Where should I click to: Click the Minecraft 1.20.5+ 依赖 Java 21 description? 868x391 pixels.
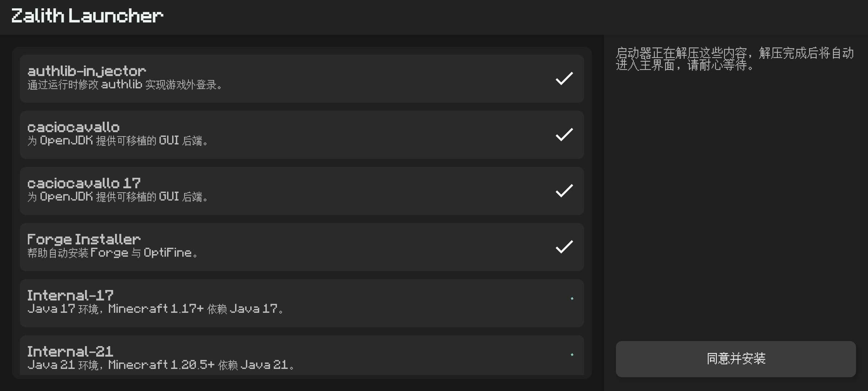click(161, 365)
